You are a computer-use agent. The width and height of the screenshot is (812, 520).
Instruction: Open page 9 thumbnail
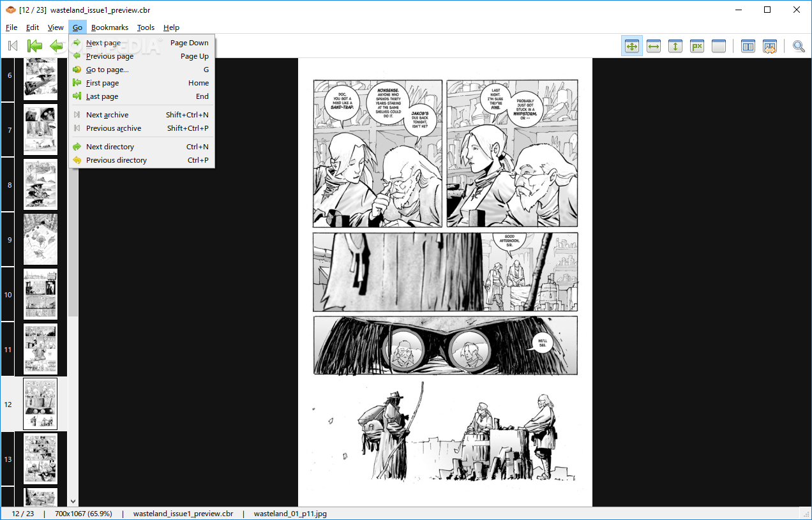(40, 239)
